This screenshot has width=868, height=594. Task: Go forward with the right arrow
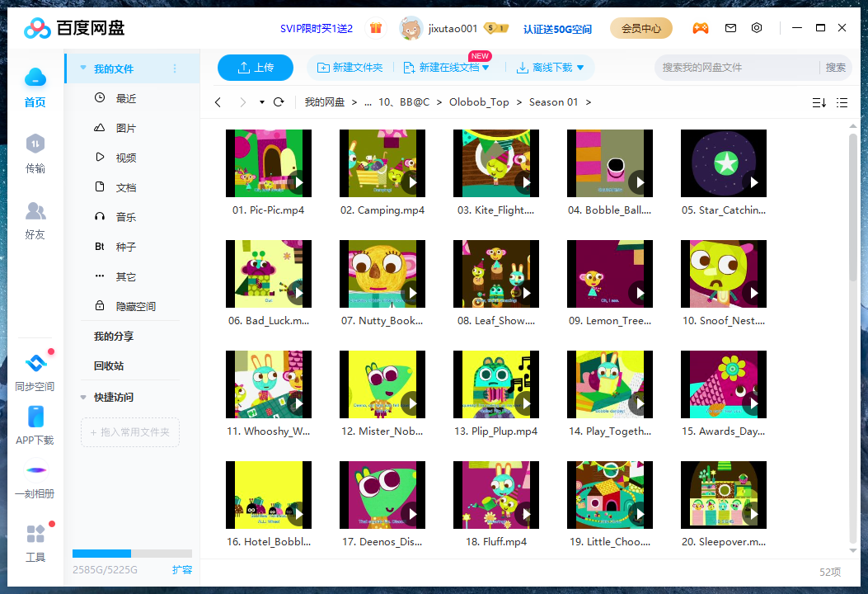point(242,102)
